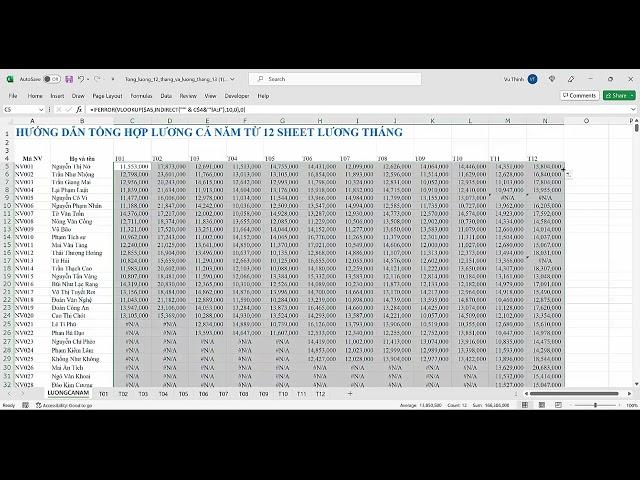Confirm formula entry with the check icon
This screenshot has height=480, width=640.
tap(69, 109)
